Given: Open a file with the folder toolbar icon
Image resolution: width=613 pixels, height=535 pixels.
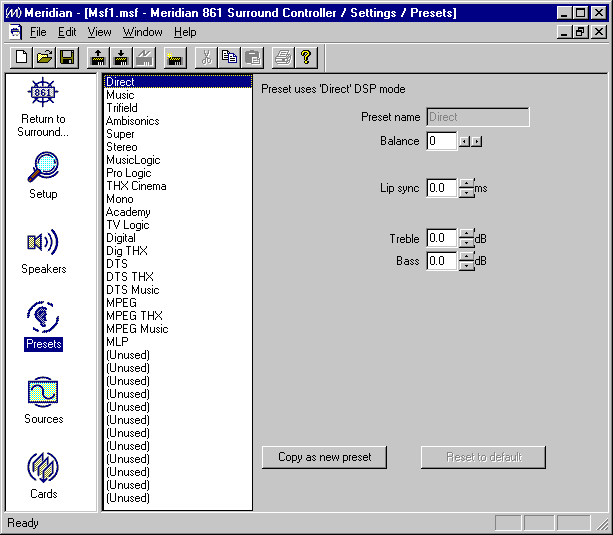Looking at the screenshot, I should click(45, 58).
